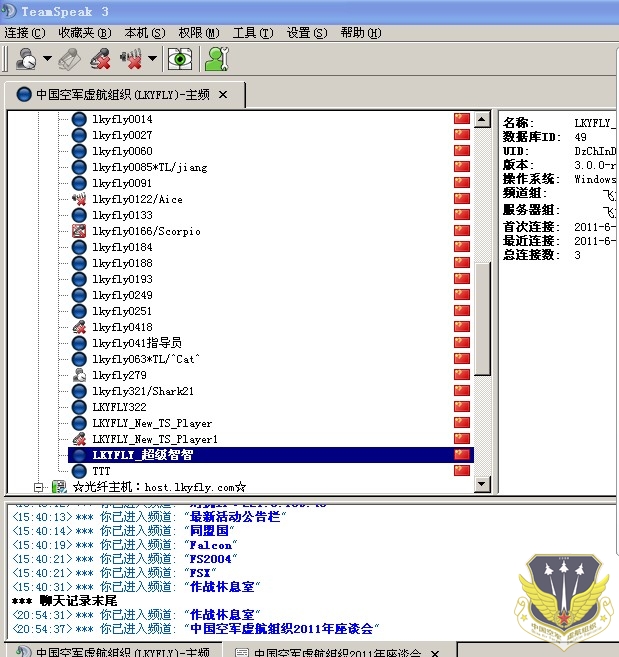Click status icon beside lkyfly0188

79,263
